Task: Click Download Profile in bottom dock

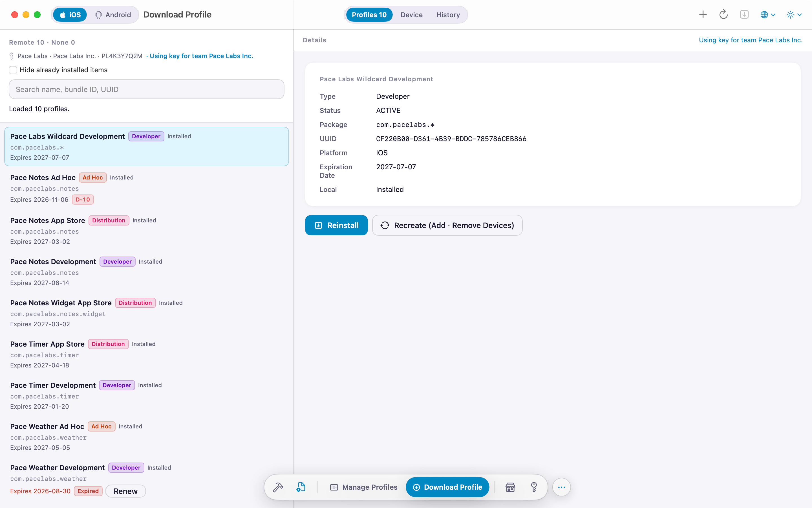Action: pos(447,487)
